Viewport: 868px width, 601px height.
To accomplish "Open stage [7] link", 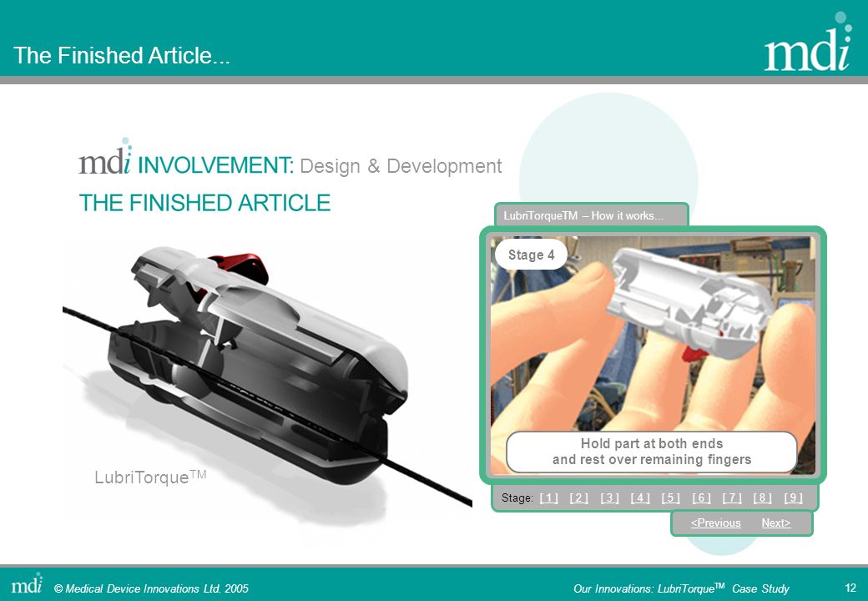I will [x=732, y=497].
